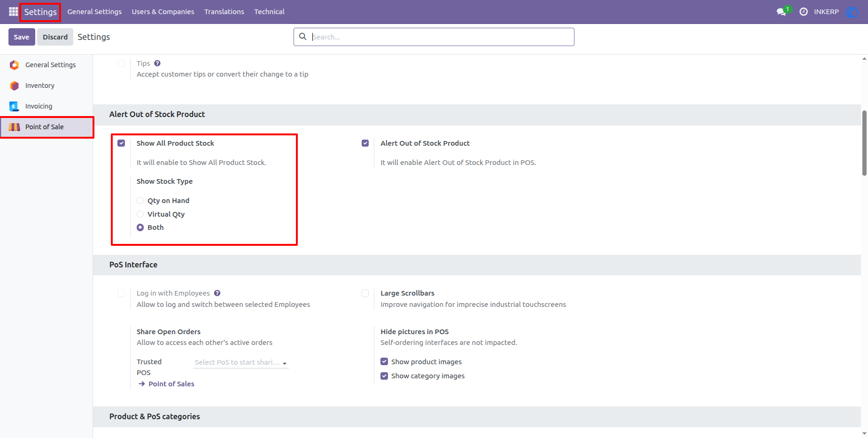Select the Virtual Qty radio option
868x438 pixels.
140,214
